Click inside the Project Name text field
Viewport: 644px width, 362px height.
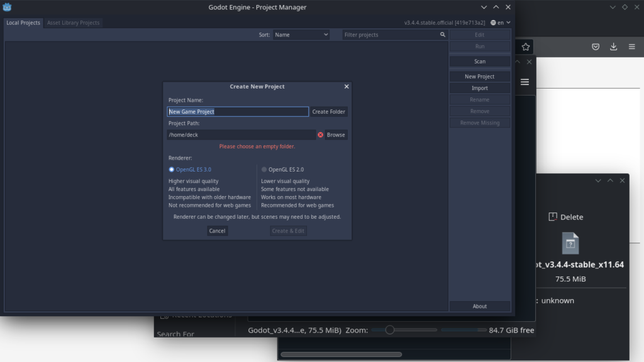(238, 111)
